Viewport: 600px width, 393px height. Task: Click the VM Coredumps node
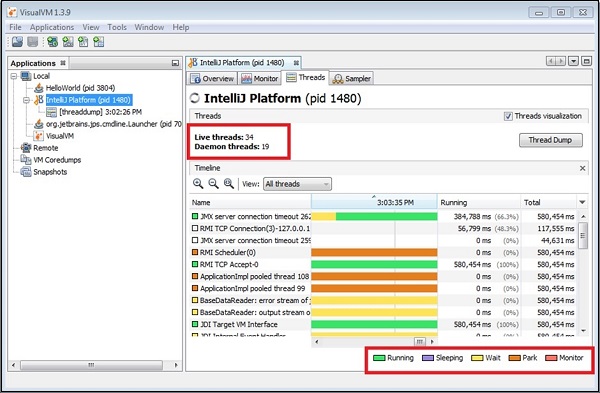pos(57,160)
